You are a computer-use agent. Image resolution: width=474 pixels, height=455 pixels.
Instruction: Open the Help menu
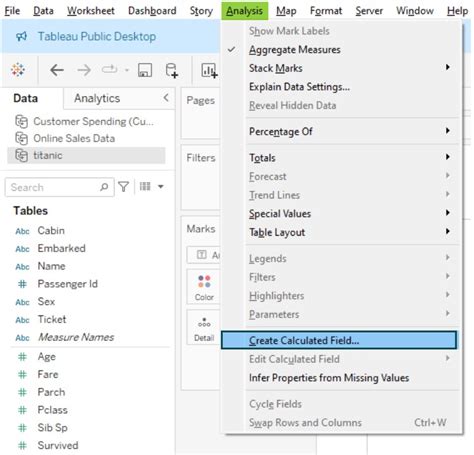[457, 11]
